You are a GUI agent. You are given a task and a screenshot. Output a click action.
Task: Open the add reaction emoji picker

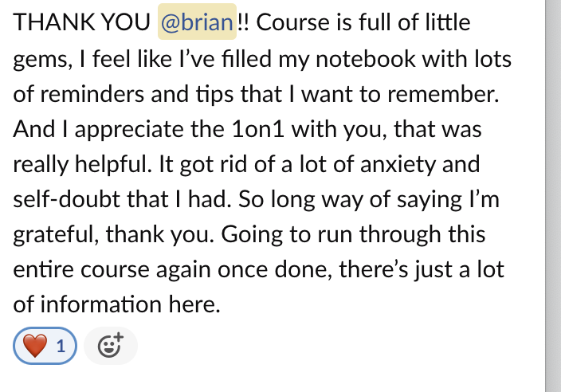[x=111, y=346]
